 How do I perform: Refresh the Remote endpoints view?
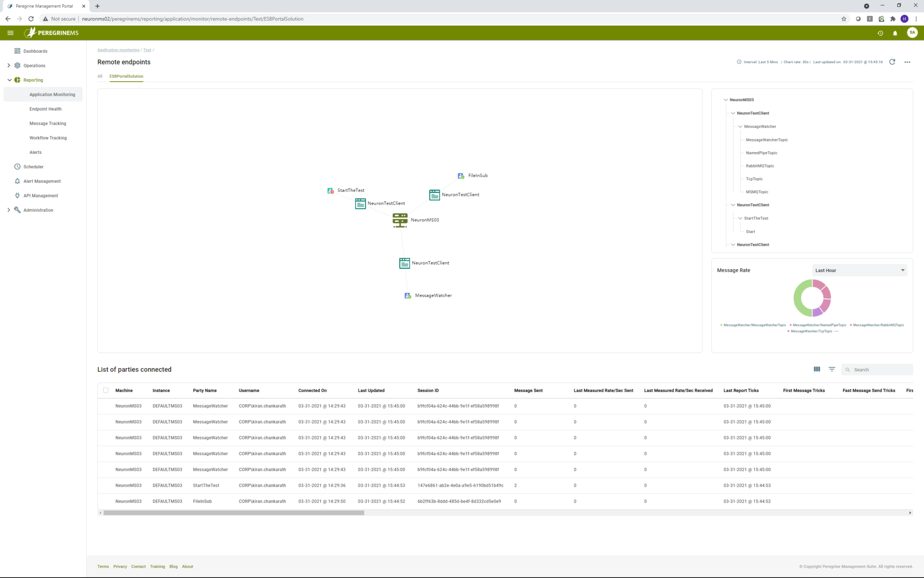(x=892, y=62)
